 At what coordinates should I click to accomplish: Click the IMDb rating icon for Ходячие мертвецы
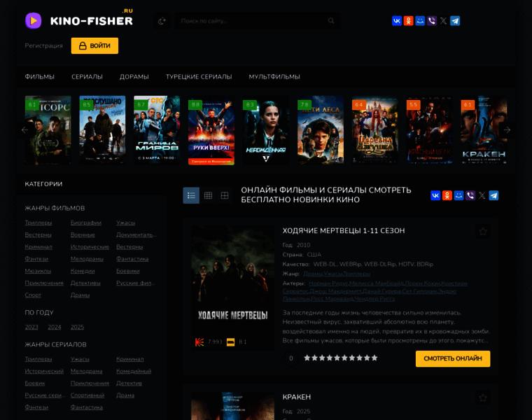click(231, 342)
